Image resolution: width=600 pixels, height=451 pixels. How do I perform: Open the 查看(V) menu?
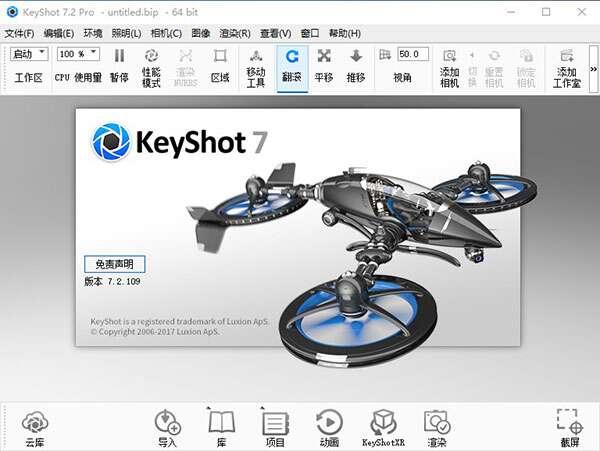pyautogui.click(x=276, y=34)
